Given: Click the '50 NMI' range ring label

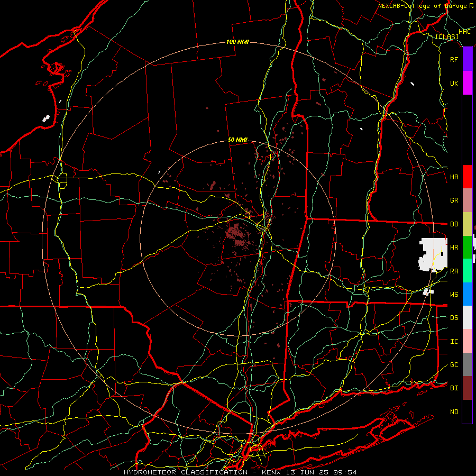Looking at the screenshot, I should 237,140.
